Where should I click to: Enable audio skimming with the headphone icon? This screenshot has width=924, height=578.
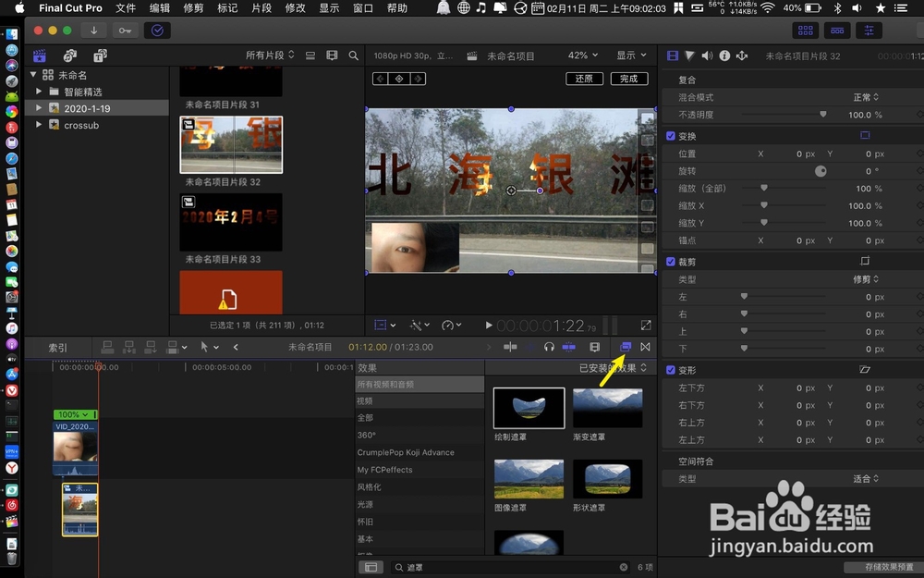pos(549,348)
